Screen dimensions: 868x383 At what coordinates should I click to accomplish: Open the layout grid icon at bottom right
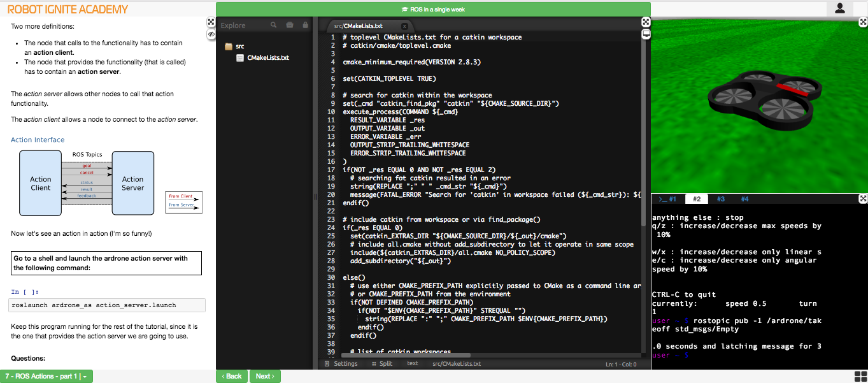[860, 376]
